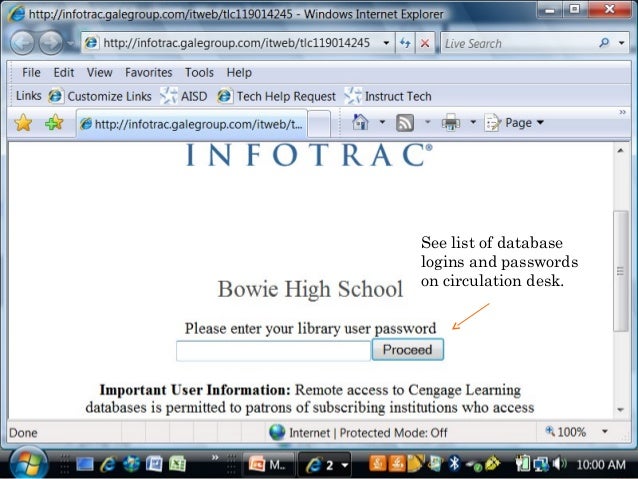Expand Quick Launch overflow chevron
The image size is (638, 479).
tap(215, 457)
